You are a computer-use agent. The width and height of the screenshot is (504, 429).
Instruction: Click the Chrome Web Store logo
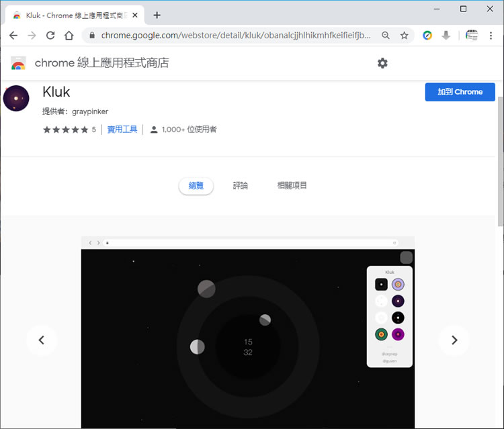click(18, 63)
